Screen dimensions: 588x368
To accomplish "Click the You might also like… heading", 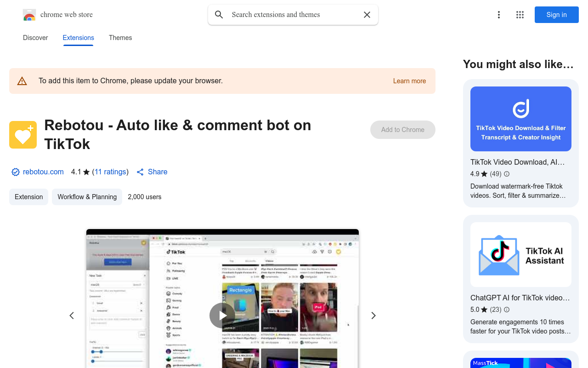I will pos(518,64).
